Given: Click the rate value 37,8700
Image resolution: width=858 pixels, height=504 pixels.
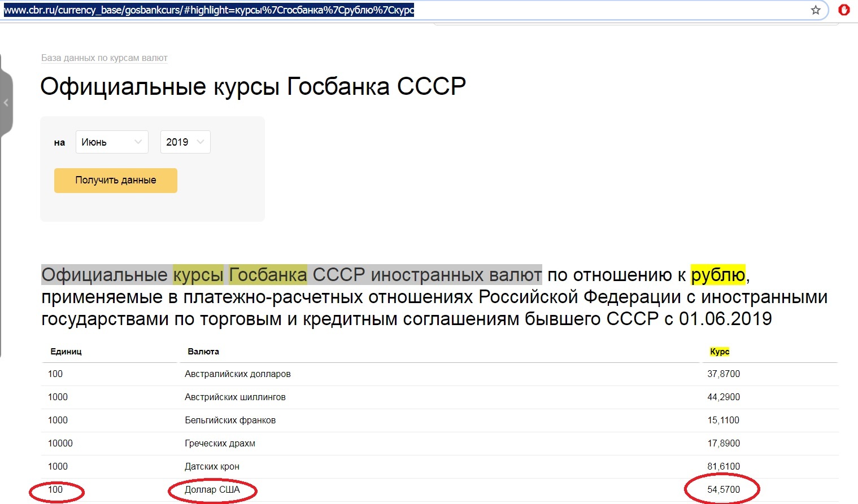Looking at the screenshot, I should pos(724,374).
